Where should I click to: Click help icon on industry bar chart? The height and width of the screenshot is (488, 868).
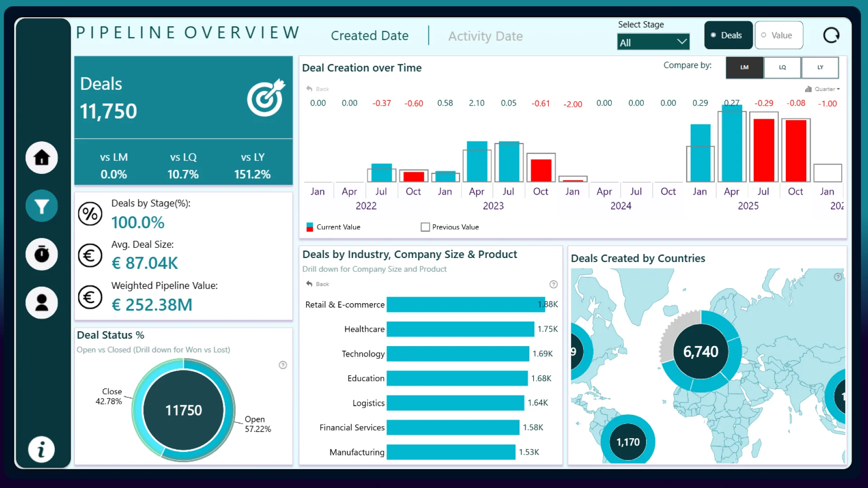point(553,284)
